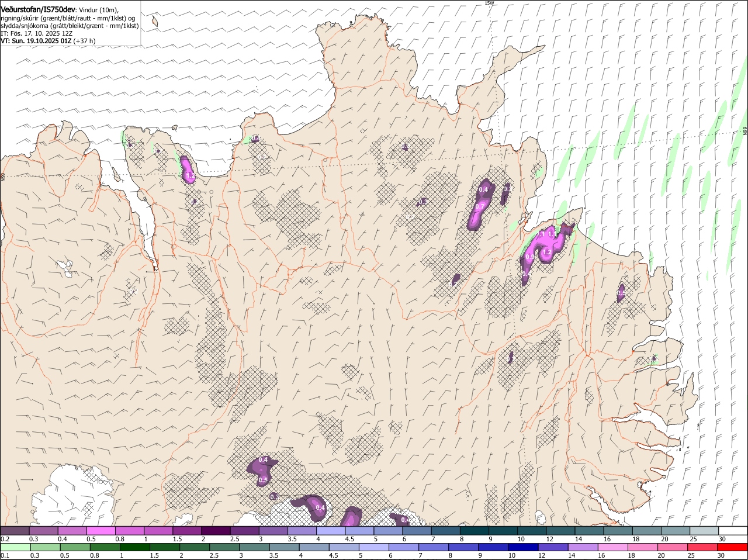Screen dimensions: 748x560
Task: Select pink lower swatch between 16 and 18
Action: (x=612, y=548)
